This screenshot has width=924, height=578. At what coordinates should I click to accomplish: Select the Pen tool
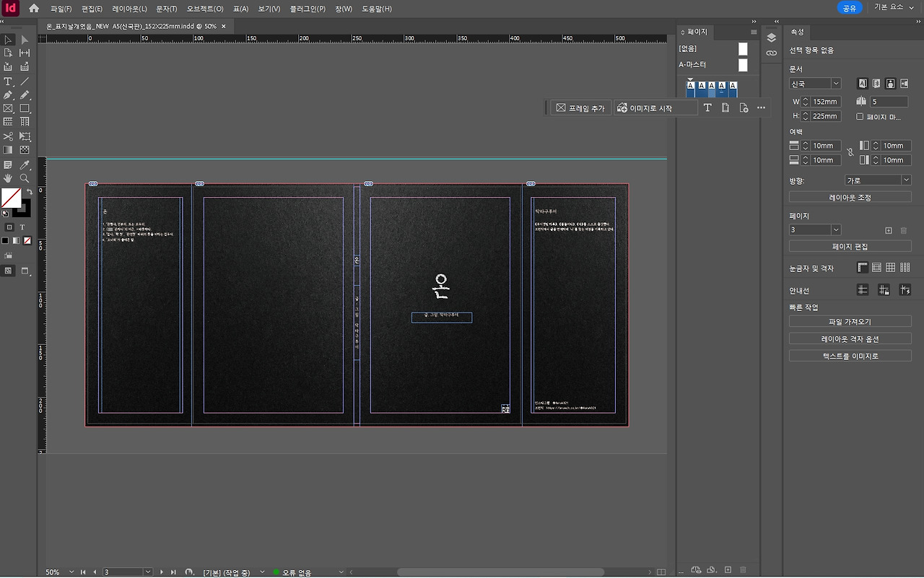[x=8, y=95]
